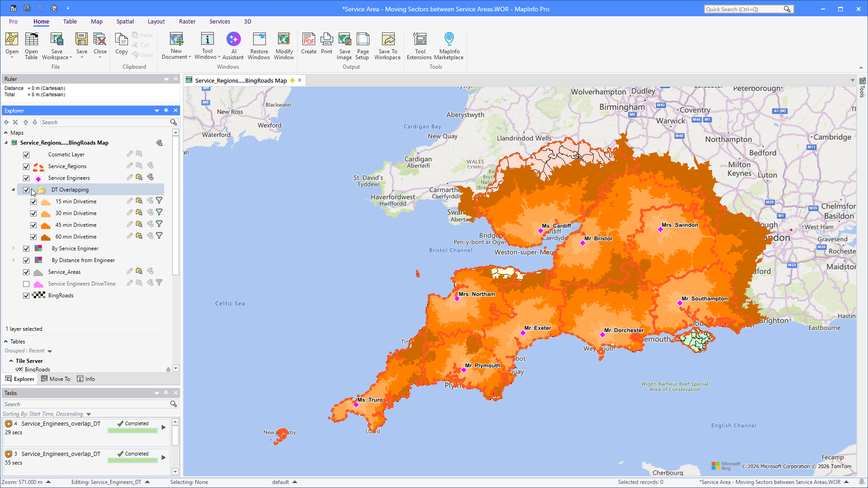
Task: Expand the By Service Engineer group
Action: [x=14, y=248]
